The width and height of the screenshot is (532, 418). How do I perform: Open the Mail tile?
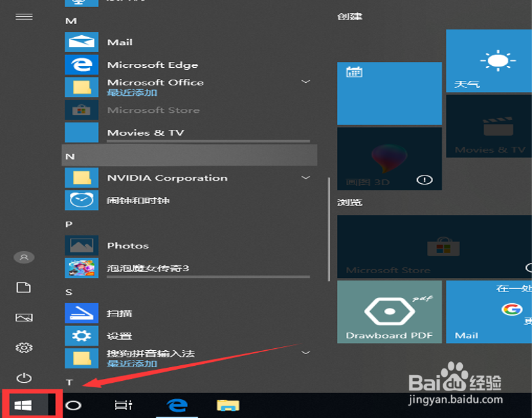click(489, 312)
